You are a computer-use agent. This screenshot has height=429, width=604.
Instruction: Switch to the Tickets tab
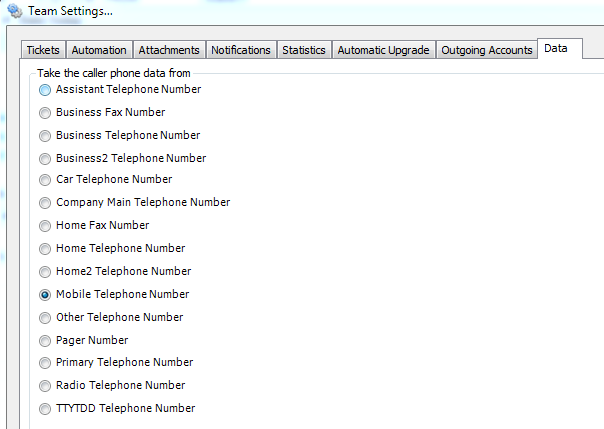(x=43, y=50)
